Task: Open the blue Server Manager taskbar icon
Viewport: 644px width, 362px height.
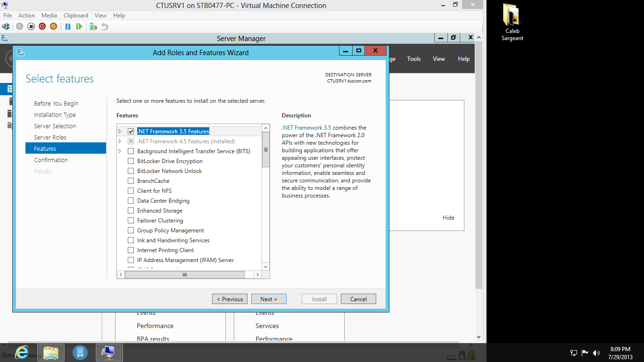Action: tap(80, 352)
